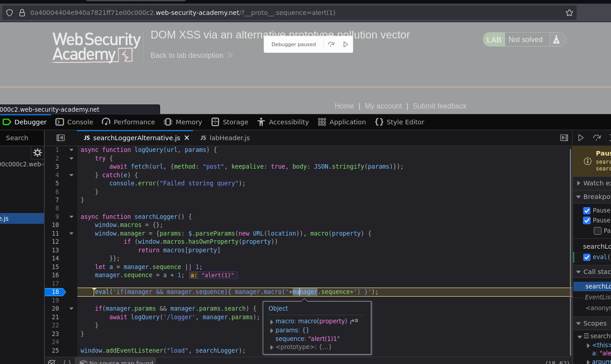611x364 pixels.
Task: Click the tracking protection shield icon in the URL bar
Action: click(10, 13)
